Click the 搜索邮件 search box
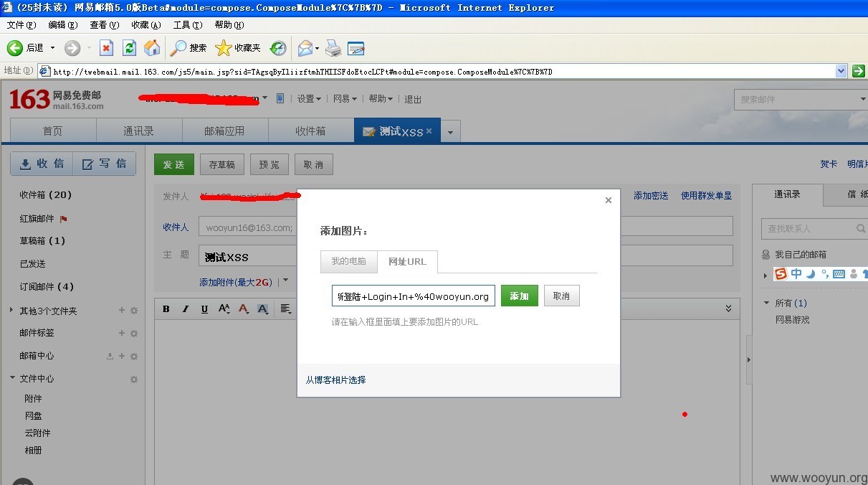868x485 pixels. tap(801, 99)
